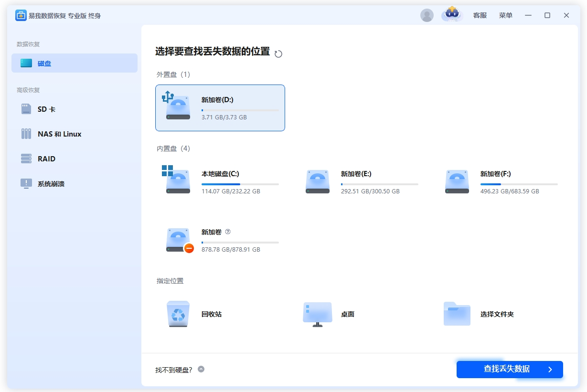587x392 pixels.
Task: Click the recycle bin icon
Action: [x=178, y=314]
